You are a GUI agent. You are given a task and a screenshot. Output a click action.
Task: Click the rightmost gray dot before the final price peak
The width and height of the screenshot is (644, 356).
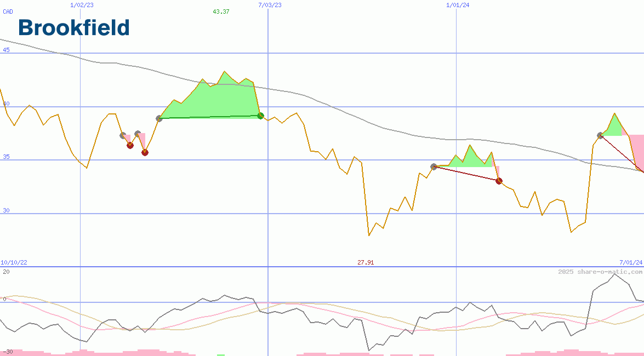600,135
